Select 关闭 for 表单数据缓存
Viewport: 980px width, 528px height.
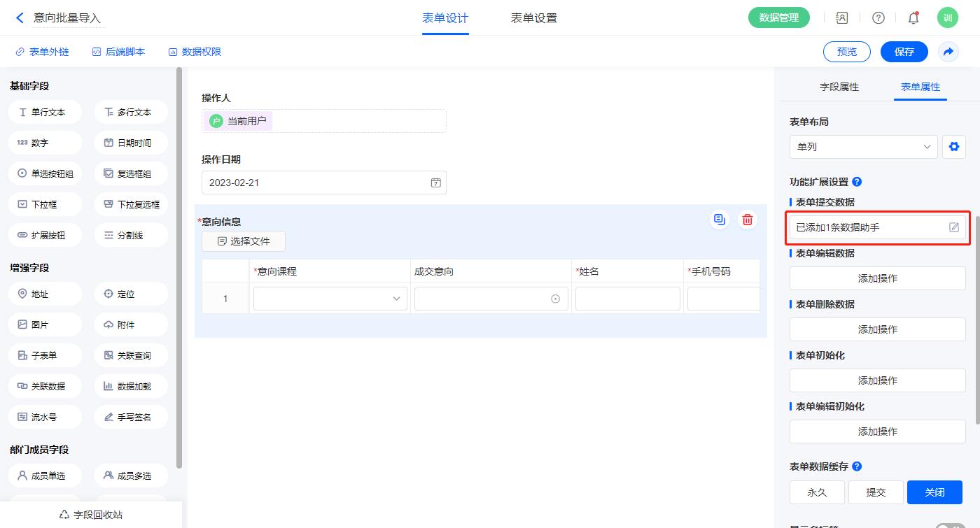click(934, 492)
